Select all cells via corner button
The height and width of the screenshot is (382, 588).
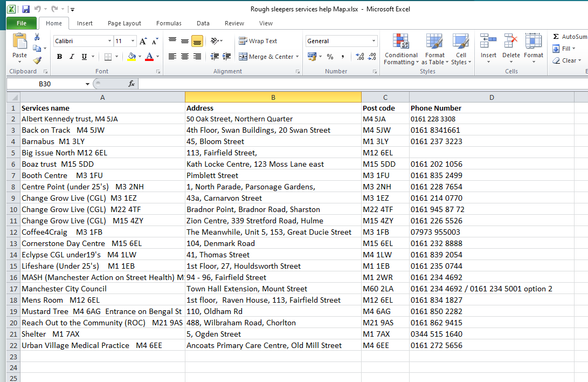click(x=13, y=97)
